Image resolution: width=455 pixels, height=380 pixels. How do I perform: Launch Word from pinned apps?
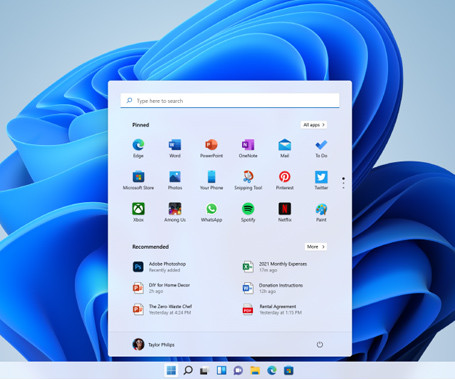(175, 148)
